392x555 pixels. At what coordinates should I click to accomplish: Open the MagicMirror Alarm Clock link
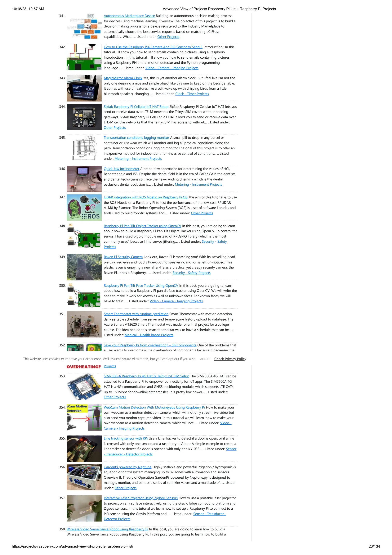point(123,78)
